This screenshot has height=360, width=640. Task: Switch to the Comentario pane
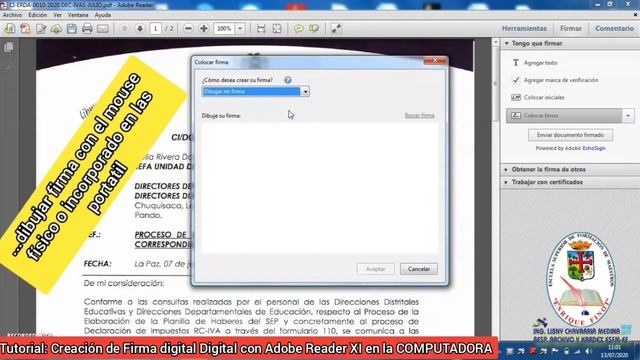click(x=614, y=28)
